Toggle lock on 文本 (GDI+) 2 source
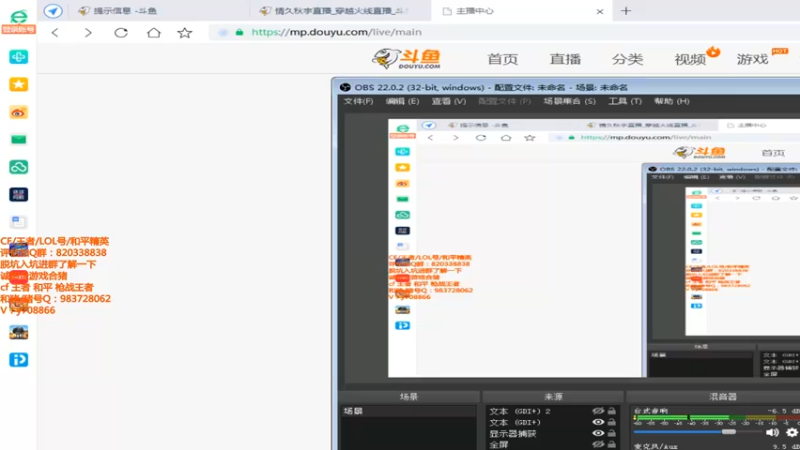 point(611,411)
